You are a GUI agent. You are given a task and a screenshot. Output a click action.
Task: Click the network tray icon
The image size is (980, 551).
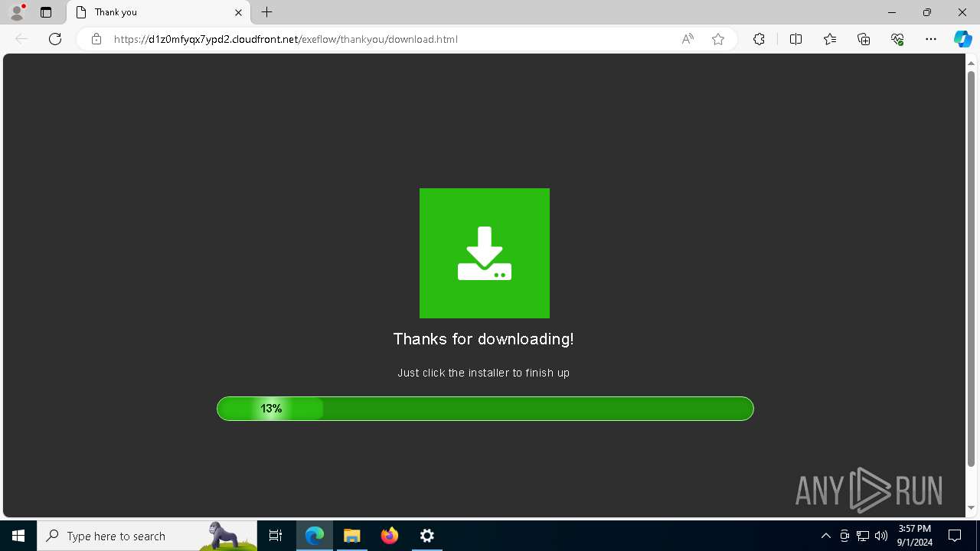coord(863,536)
